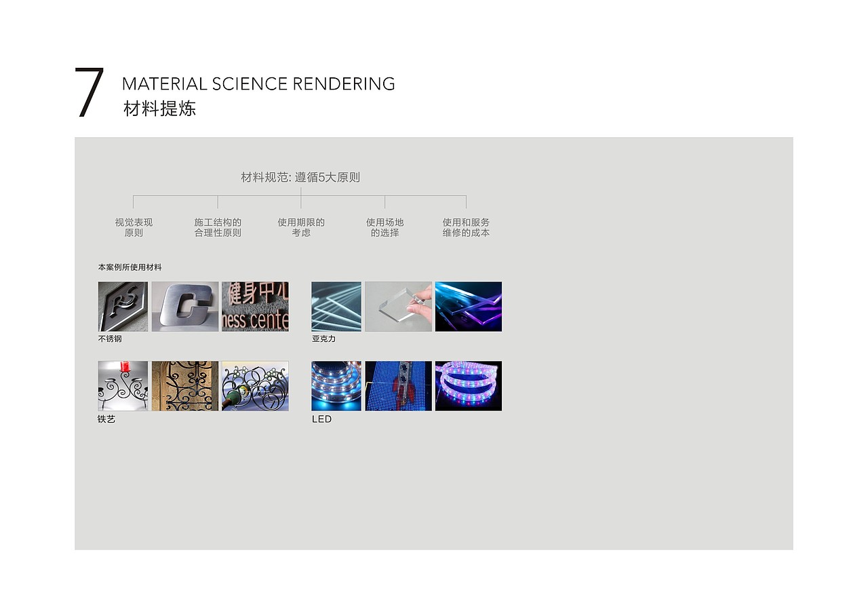Select the 视觉表现原则 node
This screenshot has height=614, width=868.
point(134,227)
